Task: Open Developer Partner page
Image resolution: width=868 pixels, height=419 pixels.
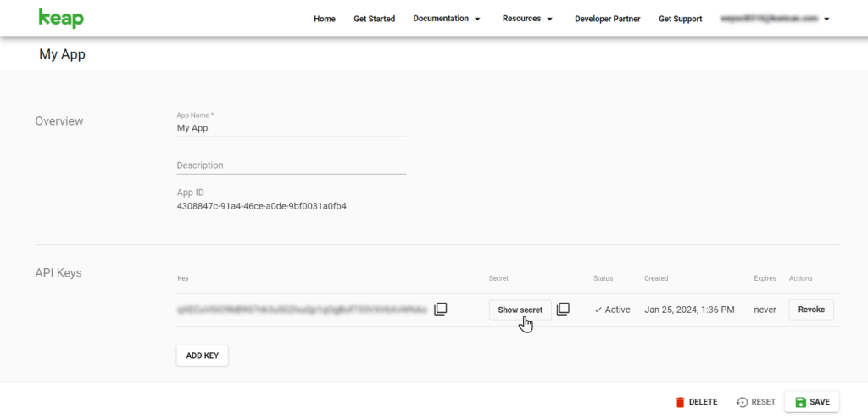Action: point(607,19)
